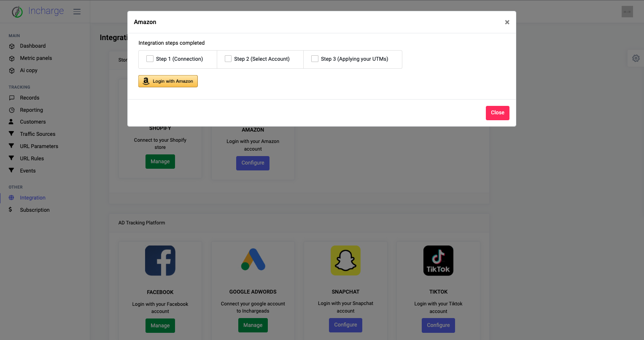Image resolution: width=644 pixels, height=340 pixels.
Task: Click the FACEBOOK card title
Action: click(x=160, y=292)
